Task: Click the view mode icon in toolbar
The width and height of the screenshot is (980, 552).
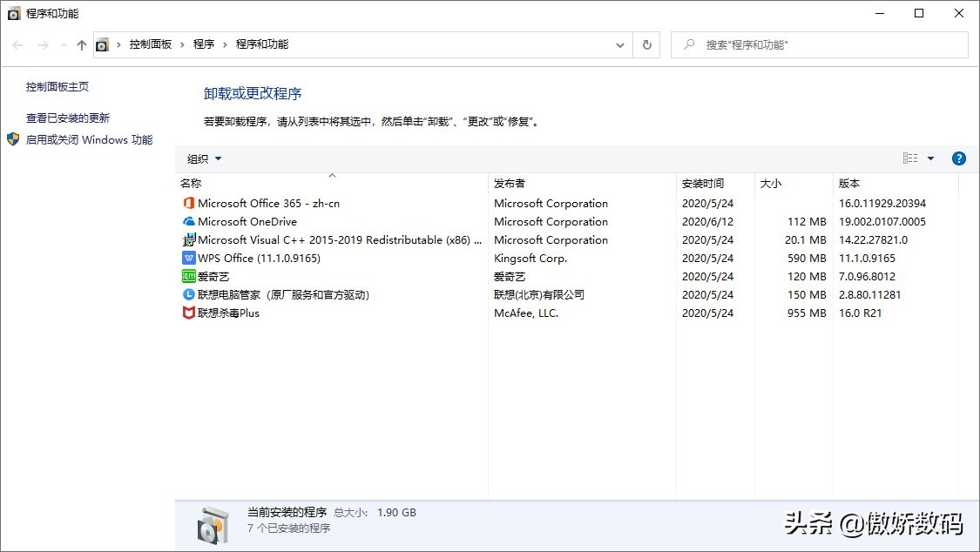Action: coord(910,158)
